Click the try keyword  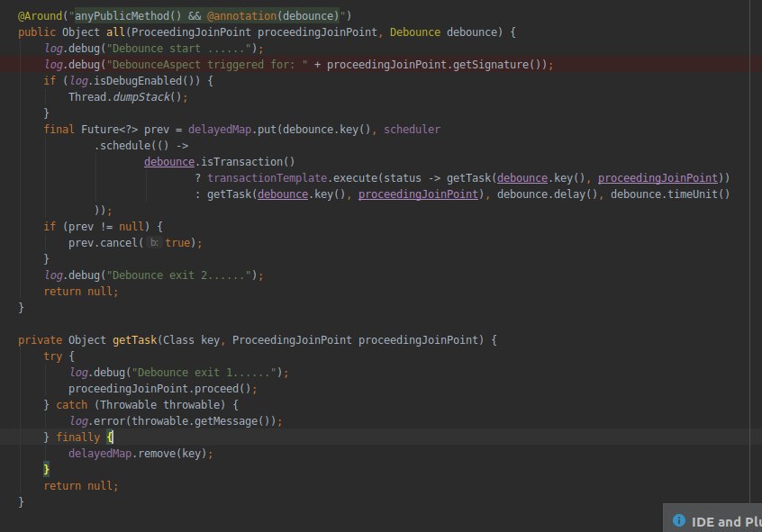pos(53,356)
